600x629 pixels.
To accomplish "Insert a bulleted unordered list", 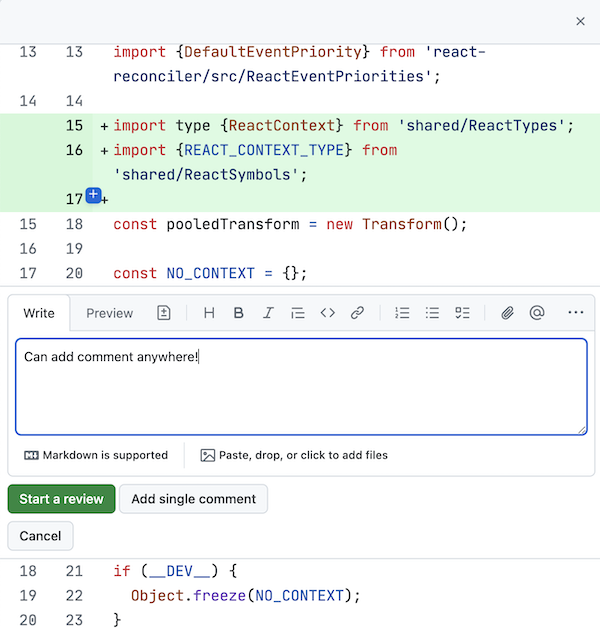I will coord(432,313).
